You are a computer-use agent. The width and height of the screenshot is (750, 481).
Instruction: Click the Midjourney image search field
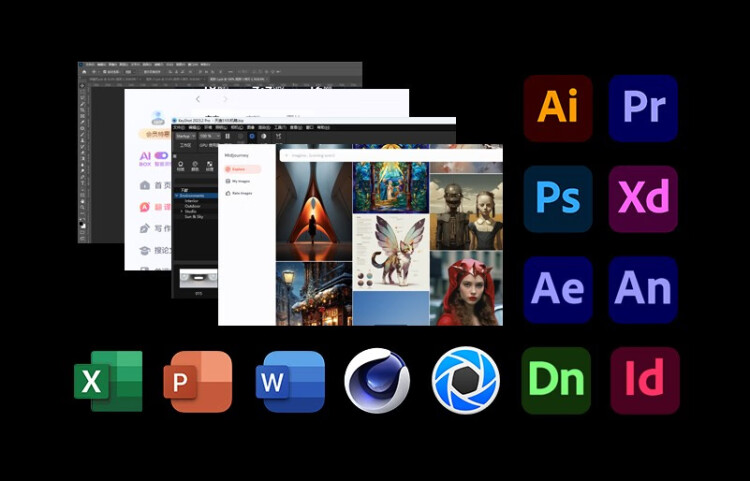pos(390,155)
